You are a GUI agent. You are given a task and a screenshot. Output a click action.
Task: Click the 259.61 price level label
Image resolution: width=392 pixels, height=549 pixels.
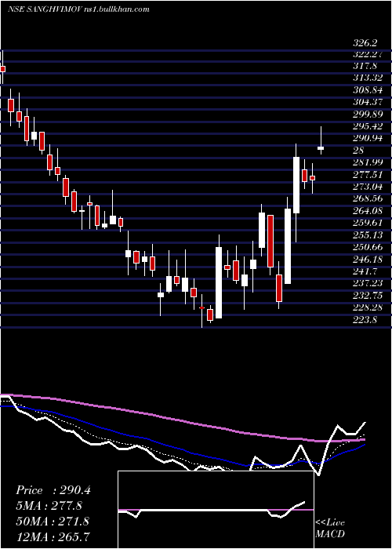368,223
